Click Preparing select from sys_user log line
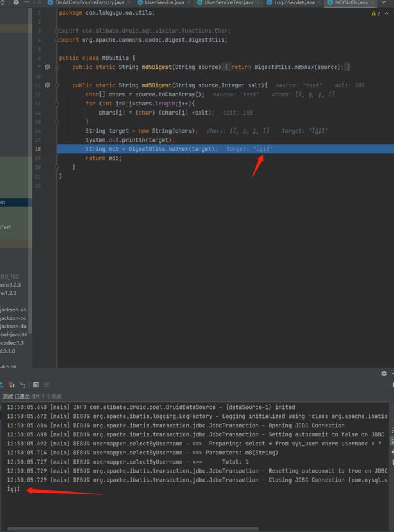This screenshot has width=394, height=532. 194,444
